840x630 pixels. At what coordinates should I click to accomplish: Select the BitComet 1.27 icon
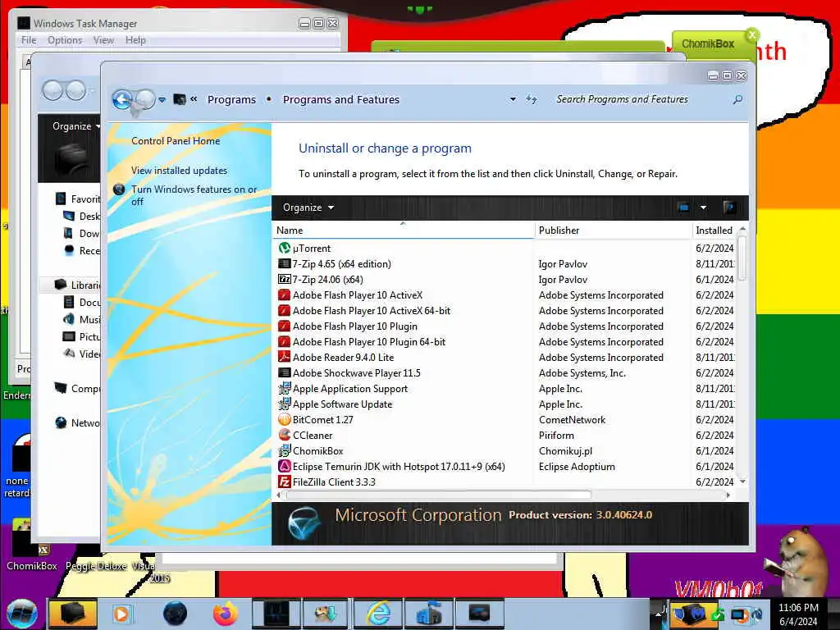[x=284, y=419]
